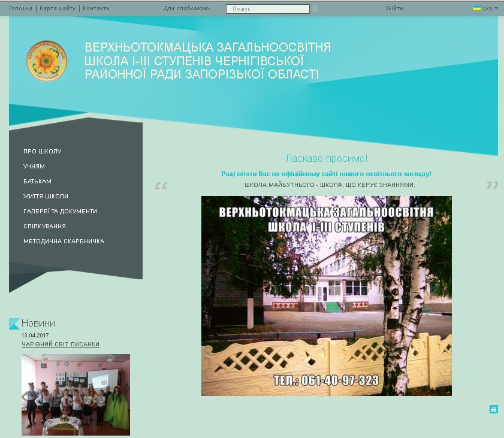Enable Для слабозорих accessibility mode
The image size is (504, 438).
[x=187, y=8]
